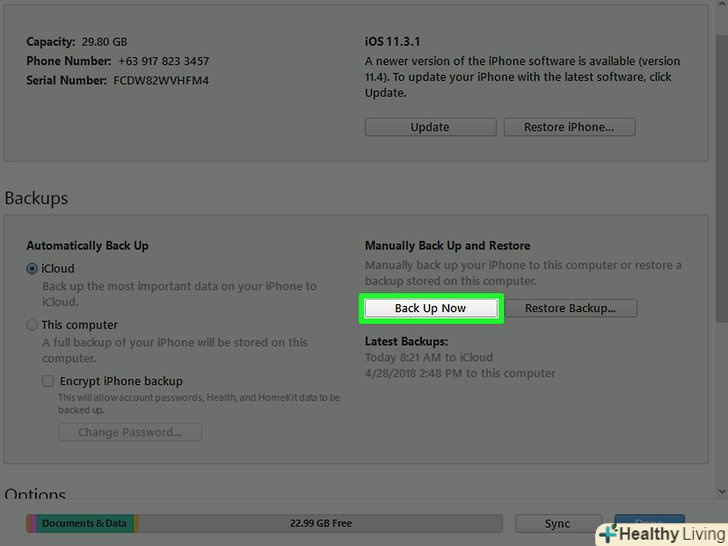Click the Back Up Now button
Screen dimensions: 728x546
click(x=431, y=308)
